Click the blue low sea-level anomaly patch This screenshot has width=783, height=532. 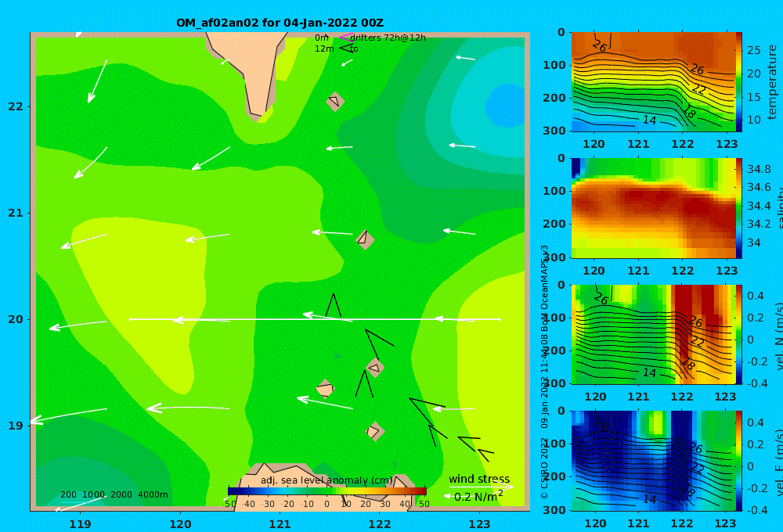click(x=505, y=105)
